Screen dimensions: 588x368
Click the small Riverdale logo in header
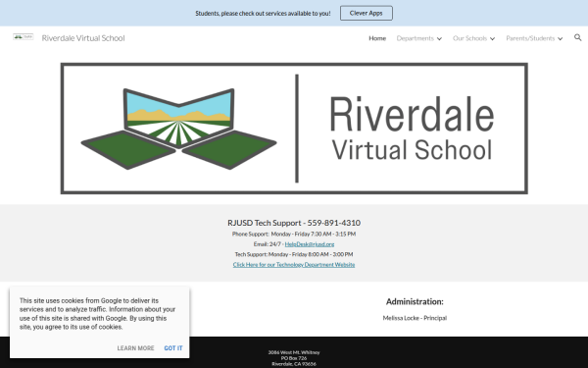coord(24,37)
